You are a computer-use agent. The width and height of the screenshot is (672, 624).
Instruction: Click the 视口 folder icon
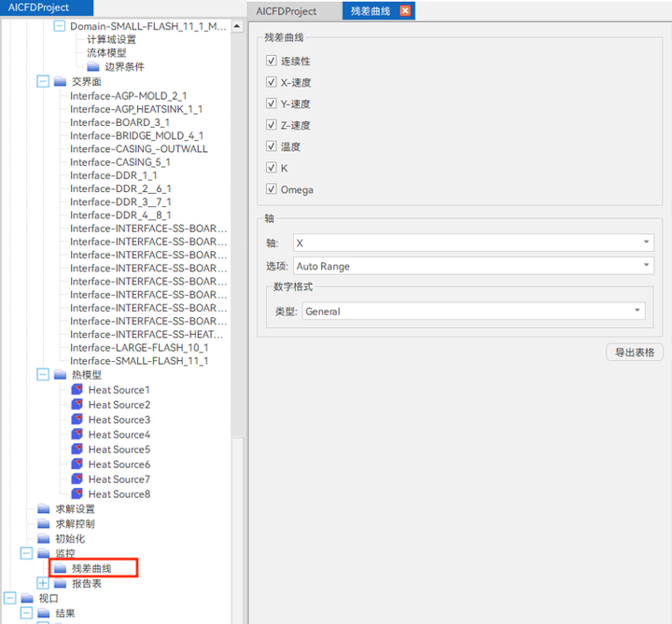point(27,598)
